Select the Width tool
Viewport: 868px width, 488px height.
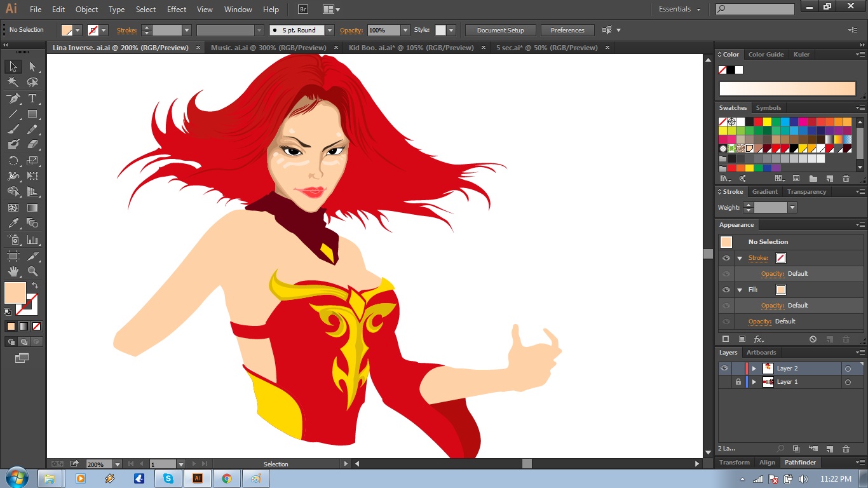pyautogui.click(x=13, y=177)
